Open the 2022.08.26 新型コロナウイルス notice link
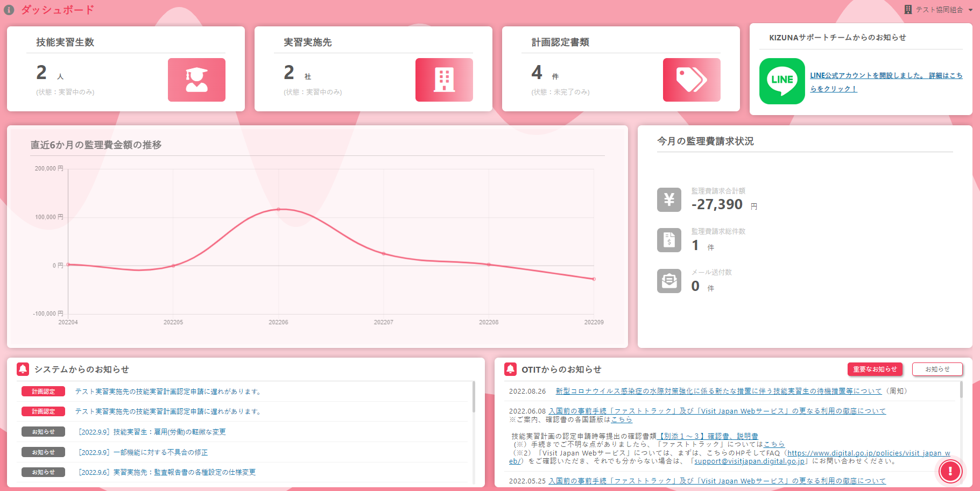This screenshot has height=491, width=980. pyautogui.click(x=718, y=391)
